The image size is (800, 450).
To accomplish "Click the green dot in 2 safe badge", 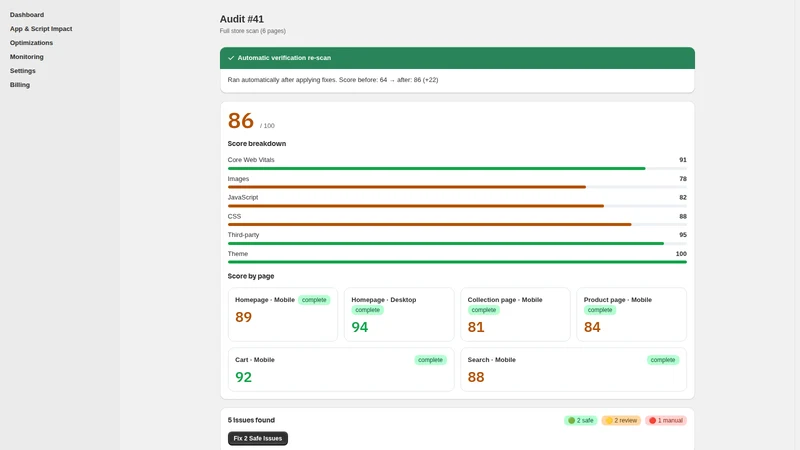I will point(571,420).
